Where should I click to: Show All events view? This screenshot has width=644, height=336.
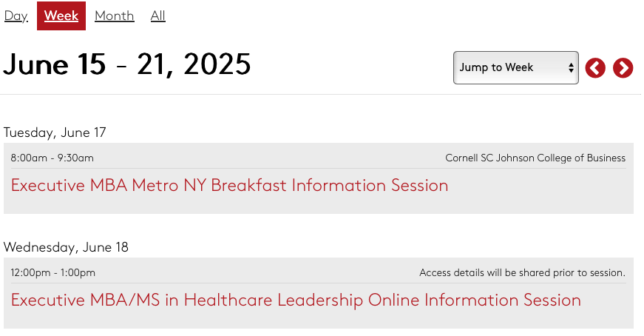point(157,16)
